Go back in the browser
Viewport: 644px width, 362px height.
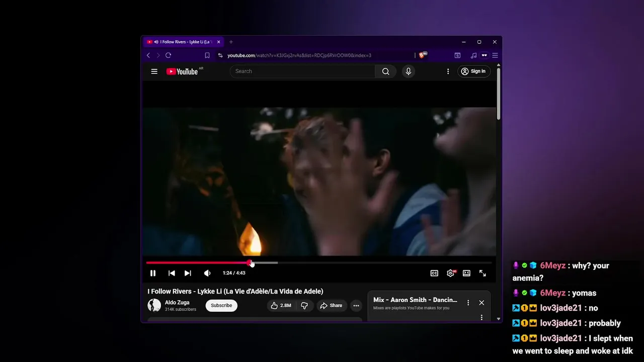(x=148, y=55)
